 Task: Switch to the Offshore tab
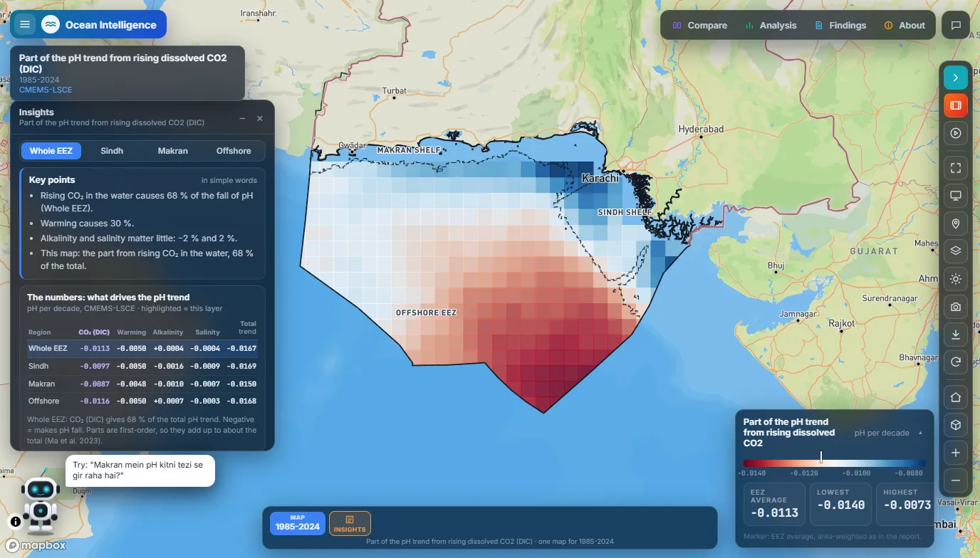[x=234, y=151]
